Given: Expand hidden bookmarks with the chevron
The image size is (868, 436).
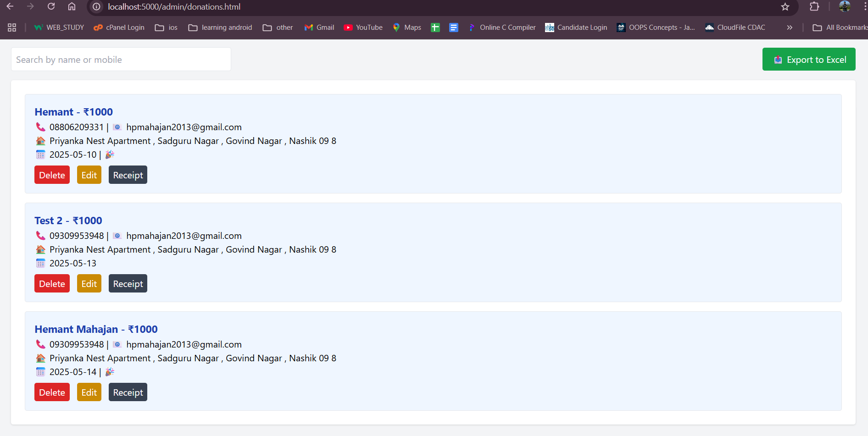Looking at the screenshot, I should [790, 27].
